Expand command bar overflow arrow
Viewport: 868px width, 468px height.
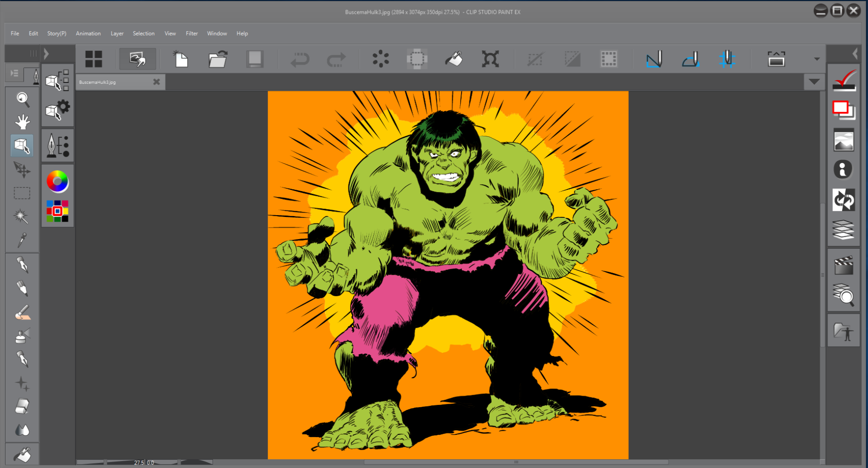(x=817, y=59)
